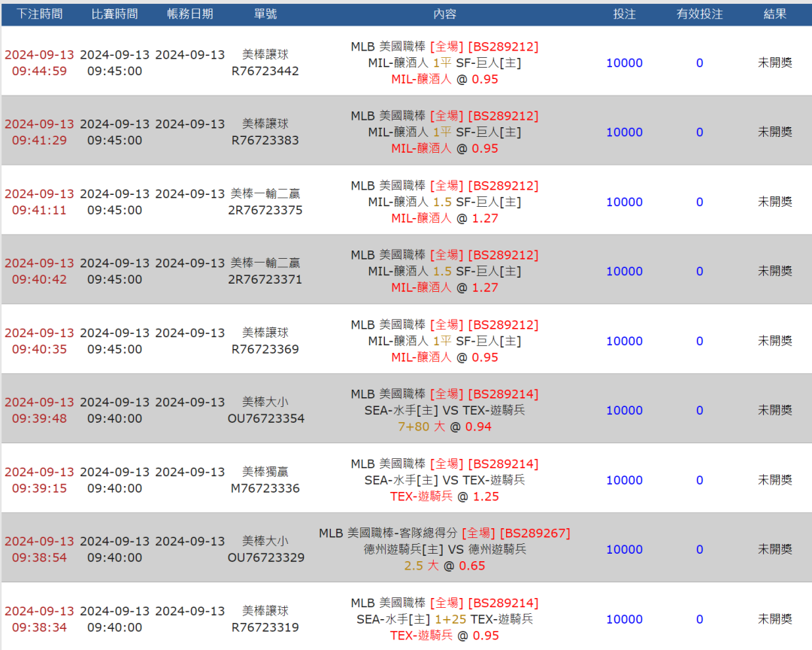The height and width of the screenshot is (650, 812).
Task: Click 德州遊騎兵[主] VS 德州遊騎兵 matchup
Action: pyautogui.click(x=444, y=549)
